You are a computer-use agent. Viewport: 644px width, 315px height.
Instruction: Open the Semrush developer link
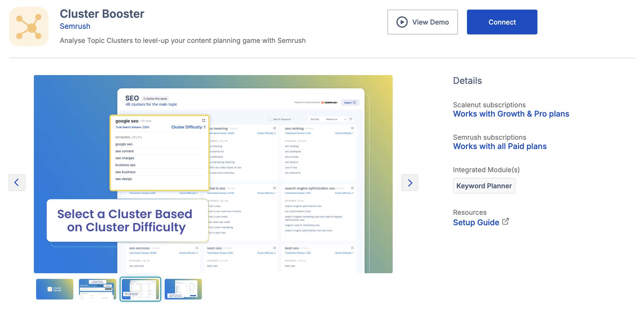point(75,26)
